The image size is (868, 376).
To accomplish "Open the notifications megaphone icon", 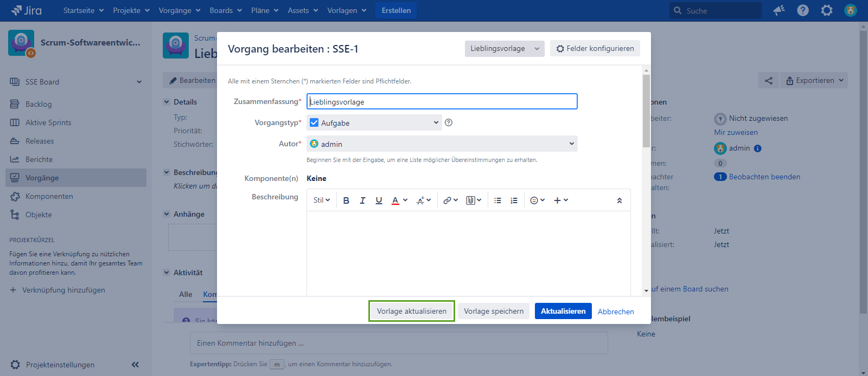I will point(779,10).
